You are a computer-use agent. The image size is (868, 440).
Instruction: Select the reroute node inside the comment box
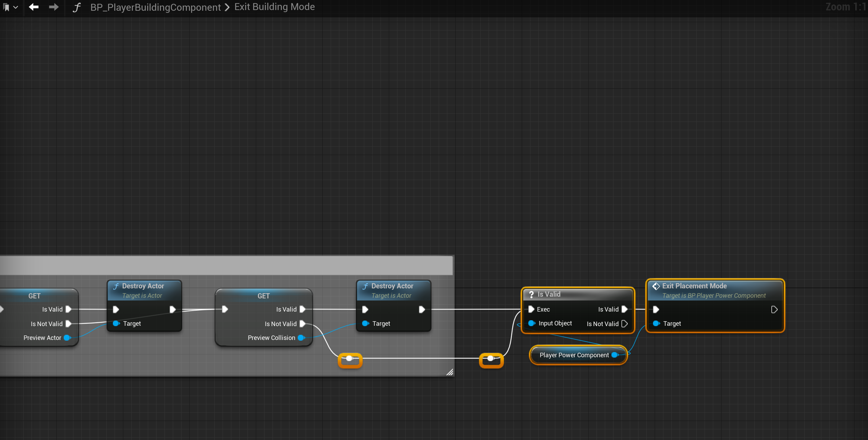(350, 359)
